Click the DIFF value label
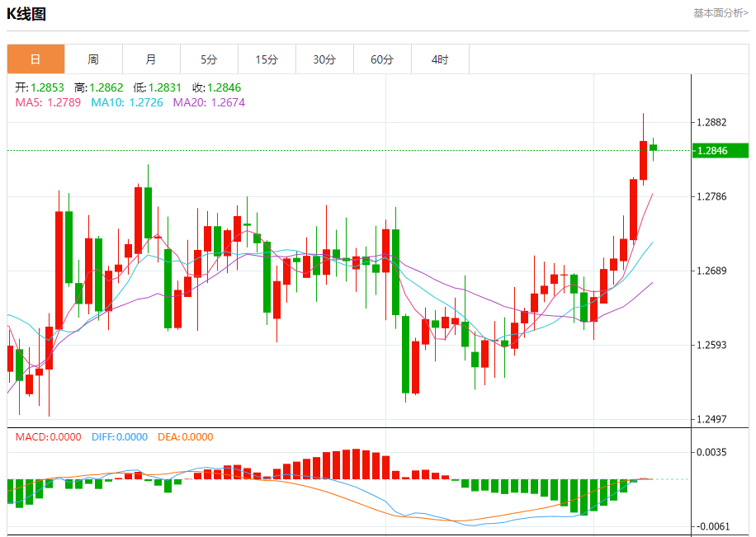756x537 pixels. (x=120, y=436)
